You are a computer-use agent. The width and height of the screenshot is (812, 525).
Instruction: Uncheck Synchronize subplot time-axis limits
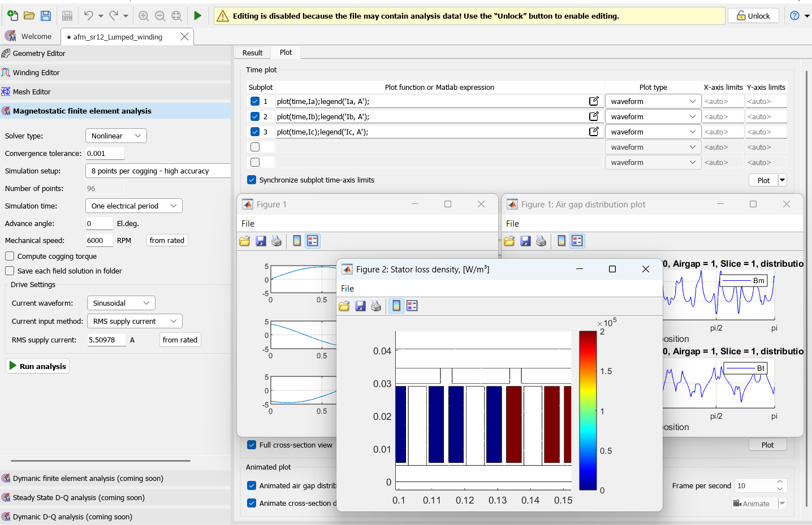252,180
